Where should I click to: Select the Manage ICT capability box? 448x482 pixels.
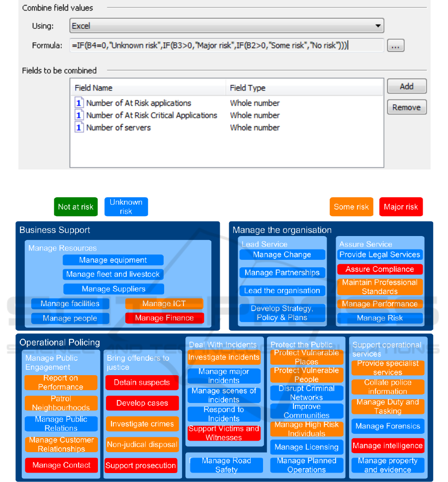tap(164, 304)
